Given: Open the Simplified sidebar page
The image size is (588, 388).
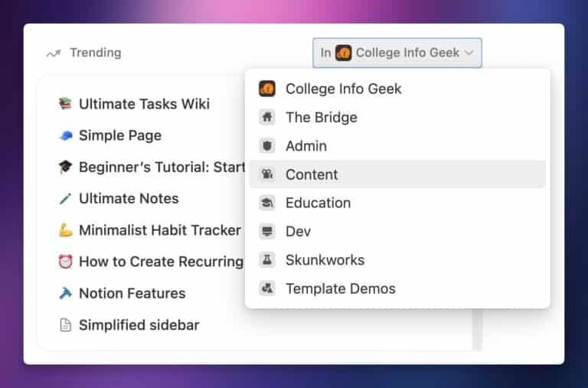Looking at the screenshot, I should [139, 324].
